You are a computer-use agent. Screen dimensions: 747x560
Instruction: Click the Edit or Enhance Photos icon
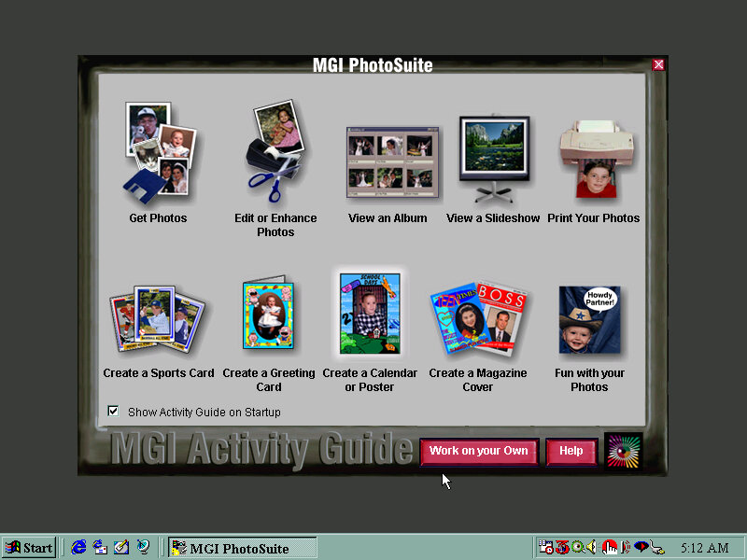(275, 154)
